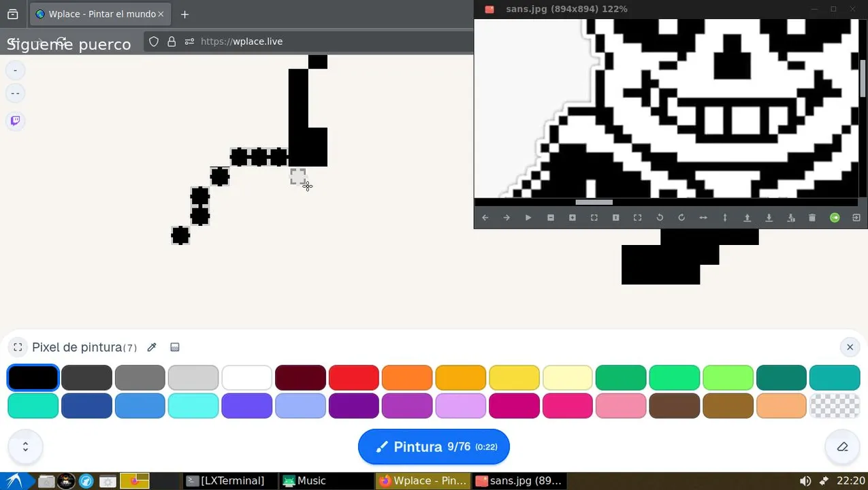This screenshot has width=868, height=490.
Task: Select the white color swatch
Action: [x=247, y=377]
